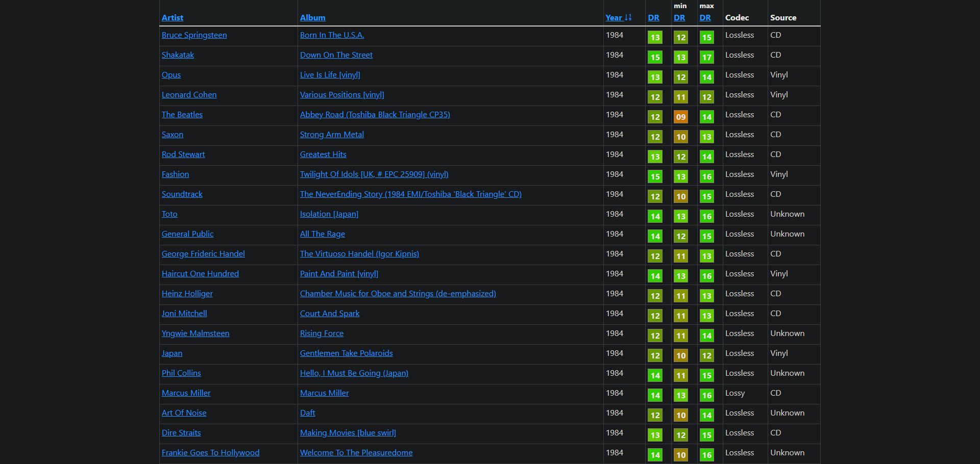
Task: Open Daft album link
Action: click(308, 413)
